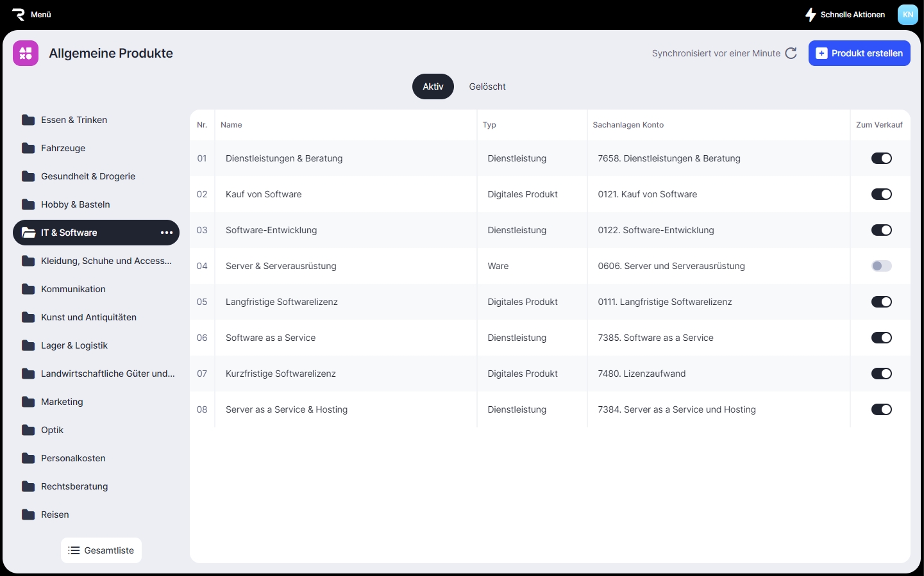
Task: Select the Rechtsberatung category
Action: tap(74, 486)
